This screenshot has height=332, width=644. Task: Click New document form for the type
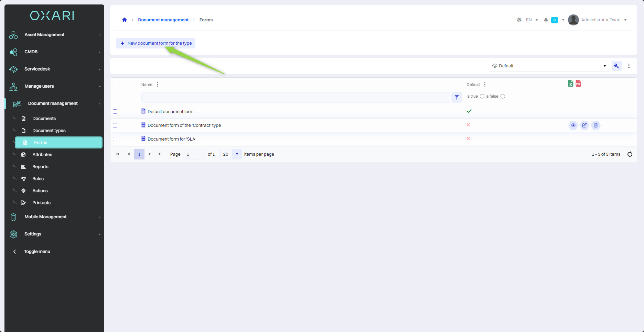point(156,43)
